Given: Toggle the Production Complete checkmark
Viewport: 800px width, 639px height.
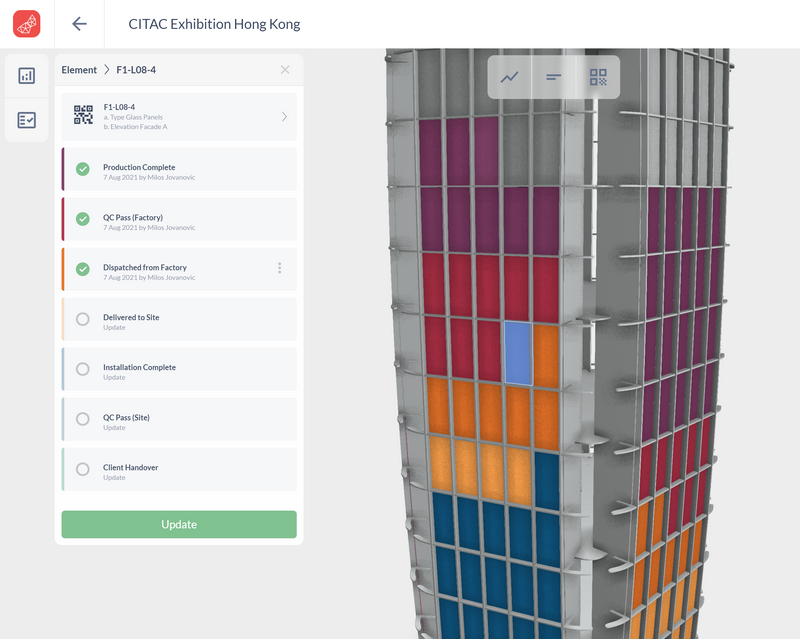Looking at the screenshot, I should tap(83, 169).
